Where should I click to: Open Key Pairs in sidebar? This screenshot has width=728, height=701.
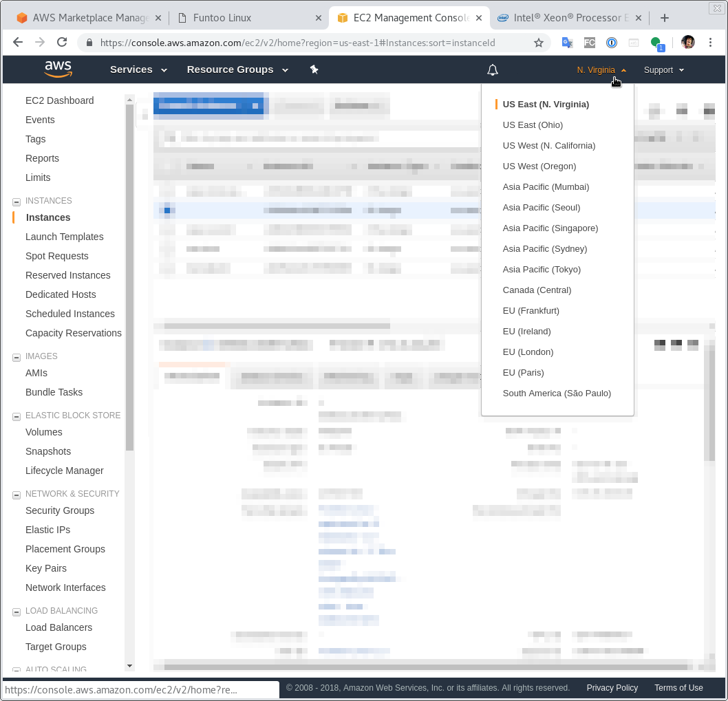(46, 568)
